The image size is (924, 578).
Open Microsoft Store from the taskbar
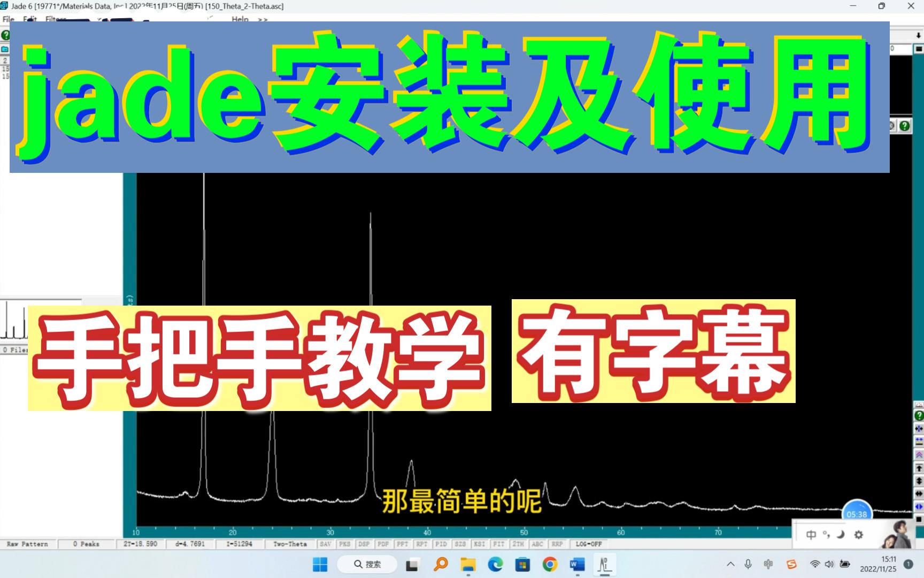522,564
